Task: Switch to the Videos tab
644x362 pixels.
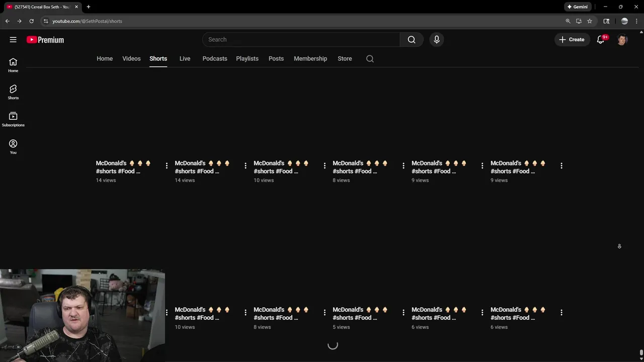Action: [131, 59]
